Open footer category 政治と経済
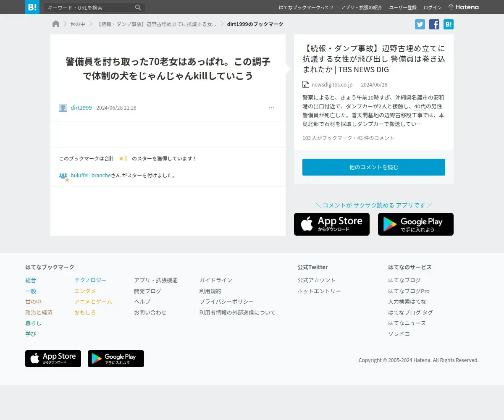504x420 pixels. pos(39,312)
